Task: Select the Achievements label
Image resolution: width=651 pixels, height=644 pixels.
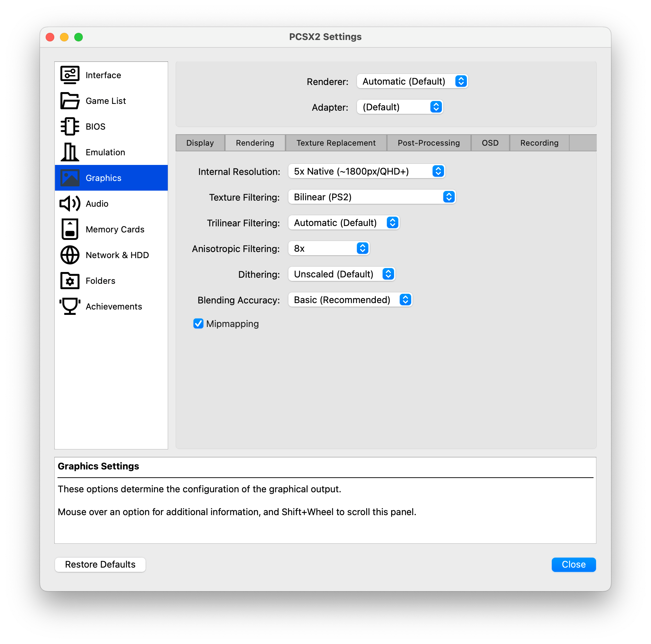Action: 114,306
